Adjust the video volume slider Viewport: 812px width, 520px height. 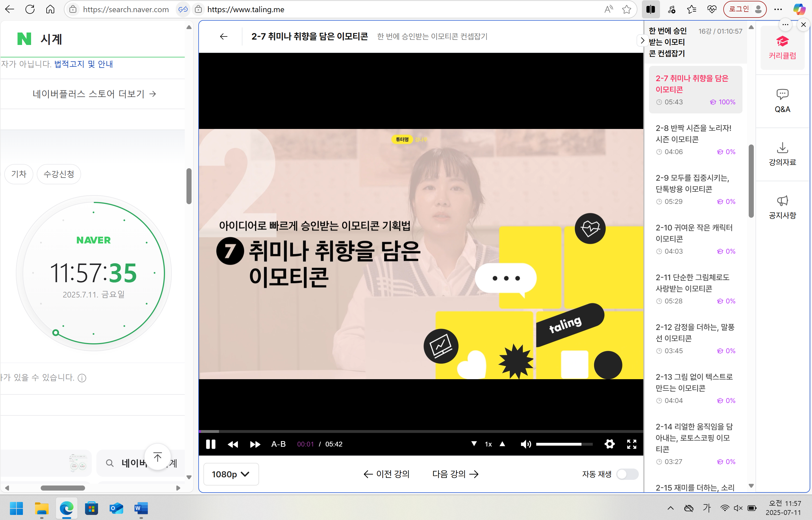coord(564,444)
